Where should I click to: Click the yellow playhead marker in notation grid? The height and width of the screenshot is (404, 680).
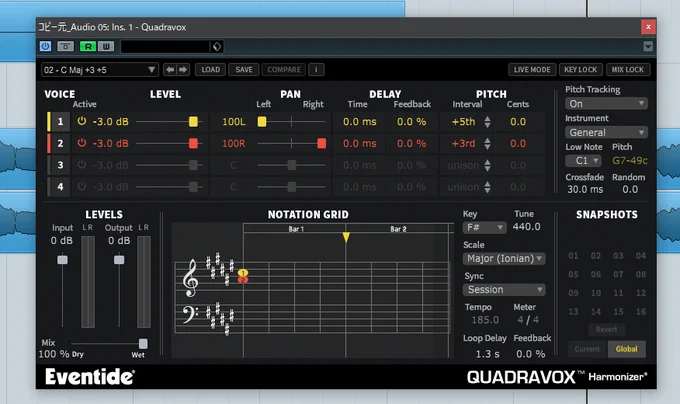[x=346, y=237]
